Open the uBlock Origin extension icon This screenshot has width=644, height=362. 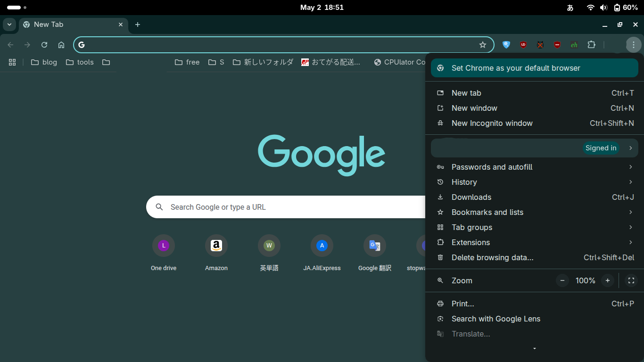(523, 45)
